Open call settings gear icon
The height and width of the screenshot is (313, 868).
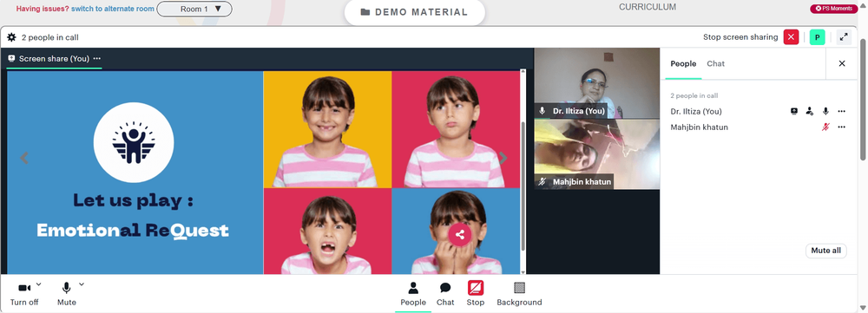tap(11, 37)
